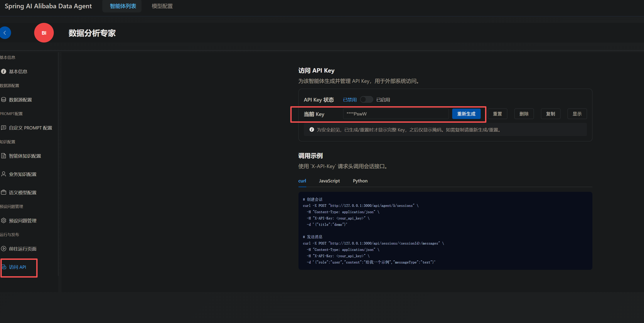This screenshot has height=323, width=644.
Task: Open 数据源配置 via its database icon
Action: coord(3,100)
